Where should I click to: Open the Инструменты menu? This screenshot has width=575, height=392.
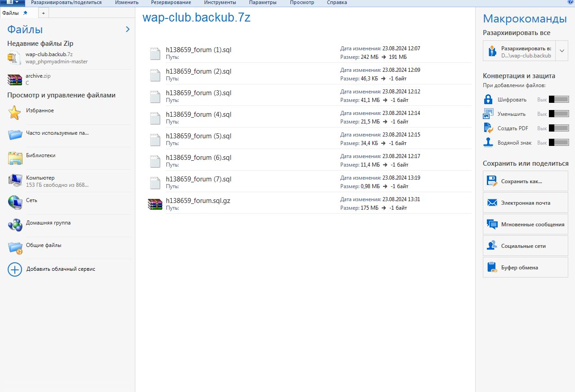[x=220, y=3]
